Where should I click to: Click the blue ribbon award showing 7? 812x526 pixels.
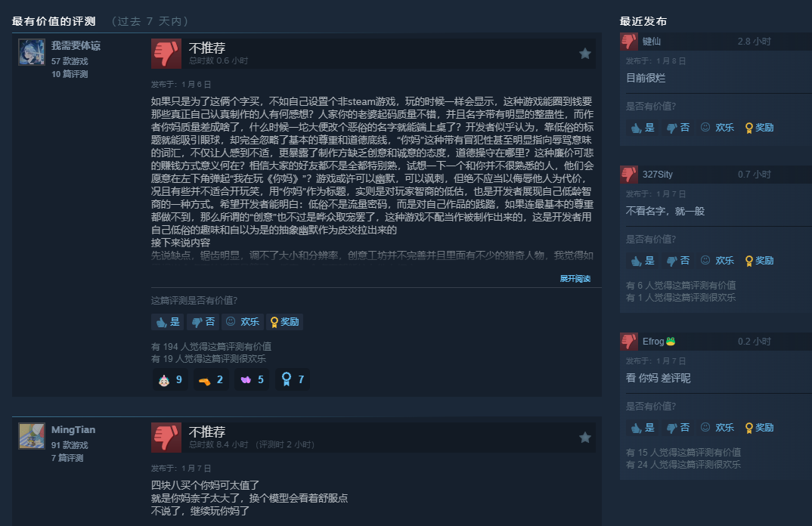tap(293, 380)
